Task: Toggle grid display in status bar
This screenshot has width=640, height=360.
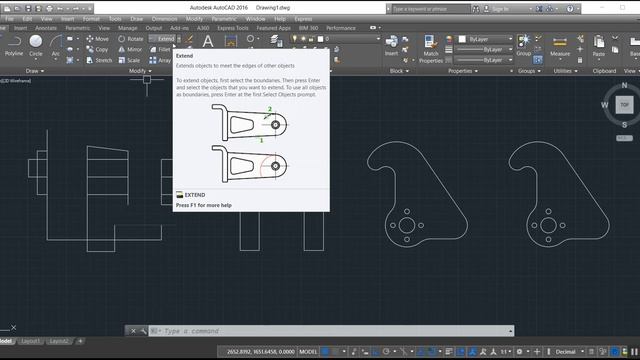Action: click(325, 351)
